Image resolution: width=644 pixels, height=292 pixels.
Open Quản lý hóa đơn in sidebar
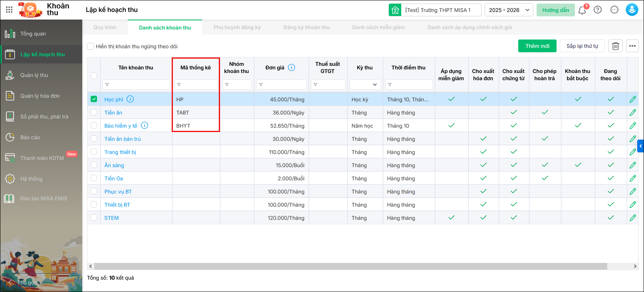(x=40, y=96)
